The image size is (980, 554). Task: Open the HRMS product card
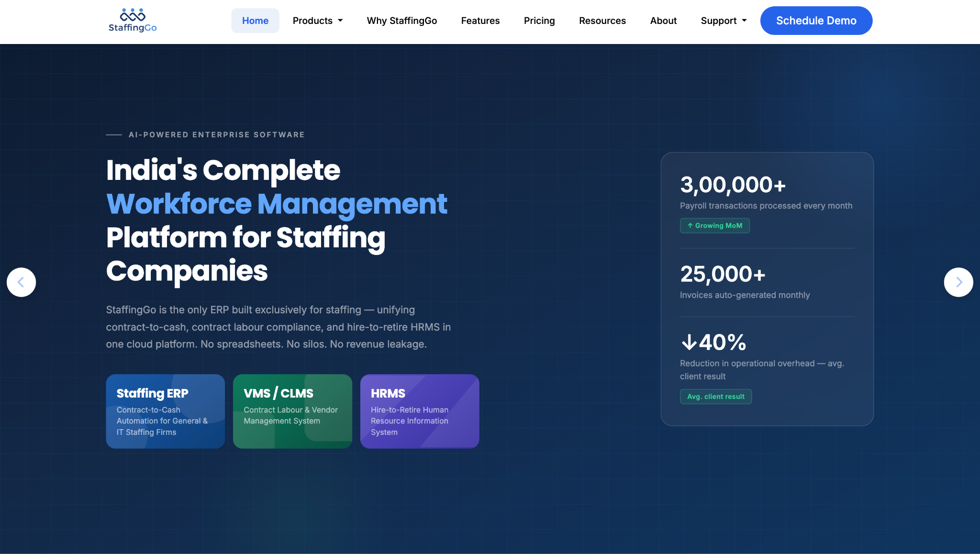point(420,411)
